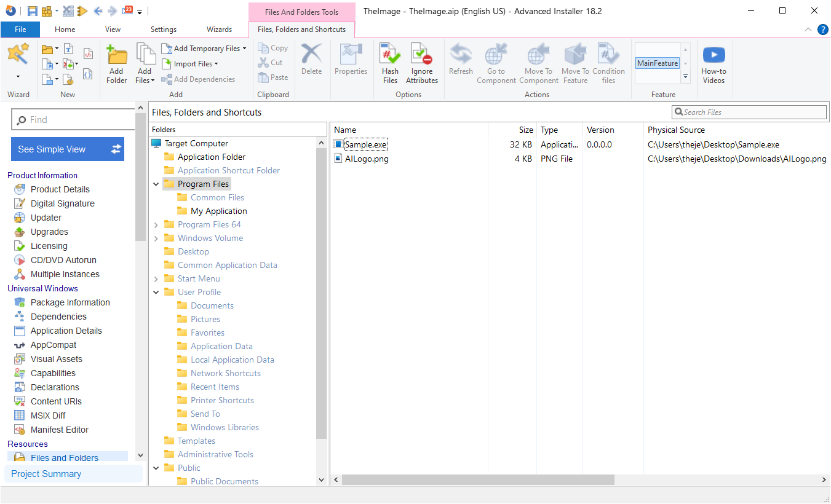Click the new folder icon in New group

47,49
